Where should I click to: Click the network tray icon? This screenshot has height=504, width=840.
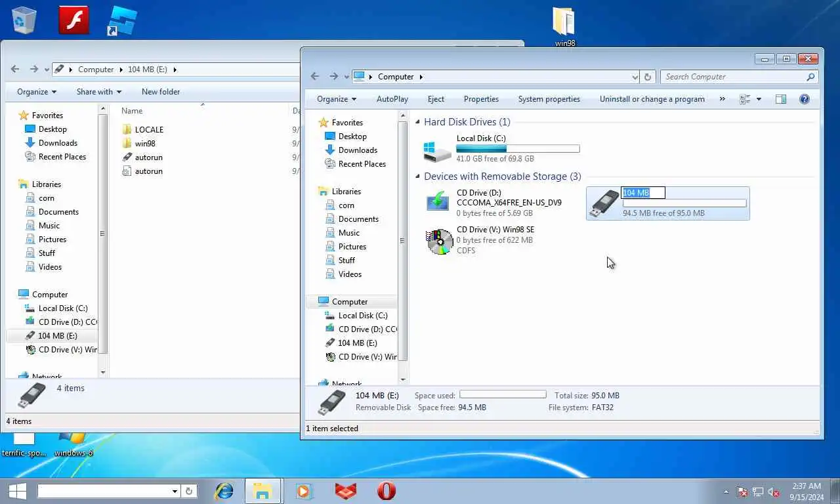(x=758, y=492)
